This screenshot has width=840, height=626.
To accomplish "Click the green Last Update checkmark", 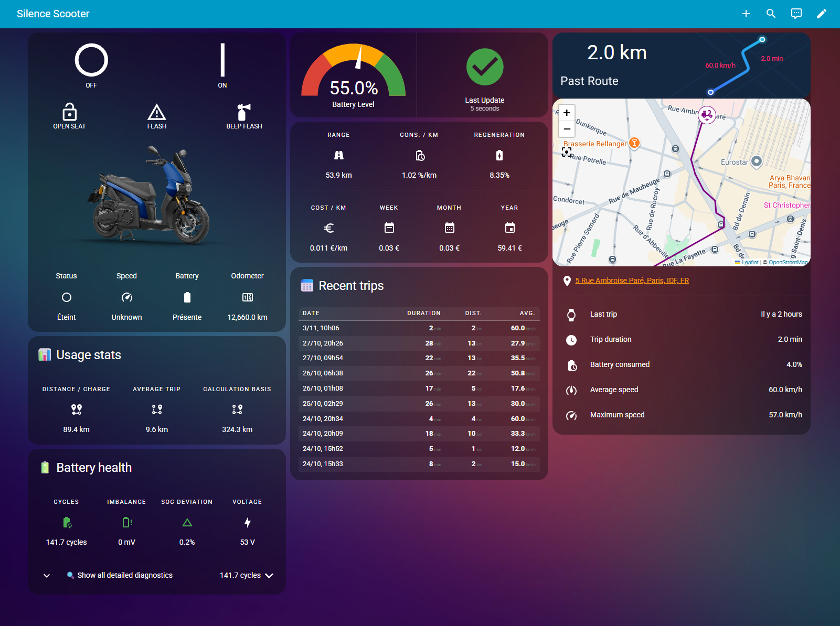I will (x=484, y=67).
